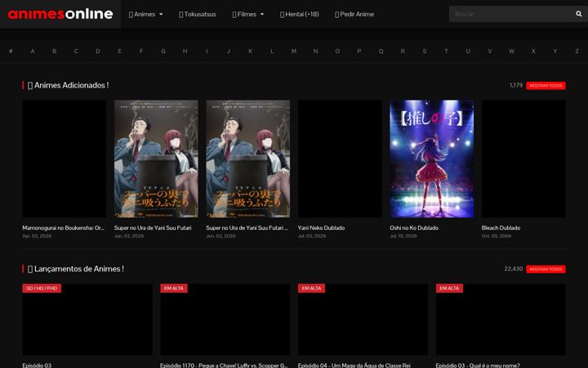Filter animes by letter X
This screenshot has width=588, height=368.
click(x=532, y=51)
